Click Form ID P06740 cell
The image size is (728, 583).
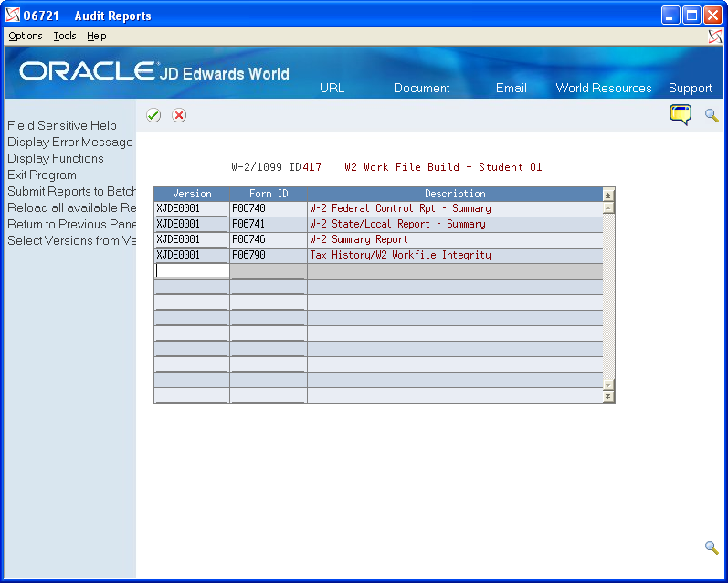pos(268,208)
